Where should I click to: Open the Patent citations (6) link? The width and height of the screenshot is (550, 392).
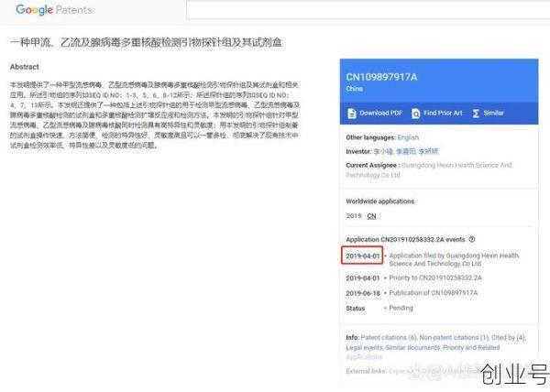(x=389, y=337)
